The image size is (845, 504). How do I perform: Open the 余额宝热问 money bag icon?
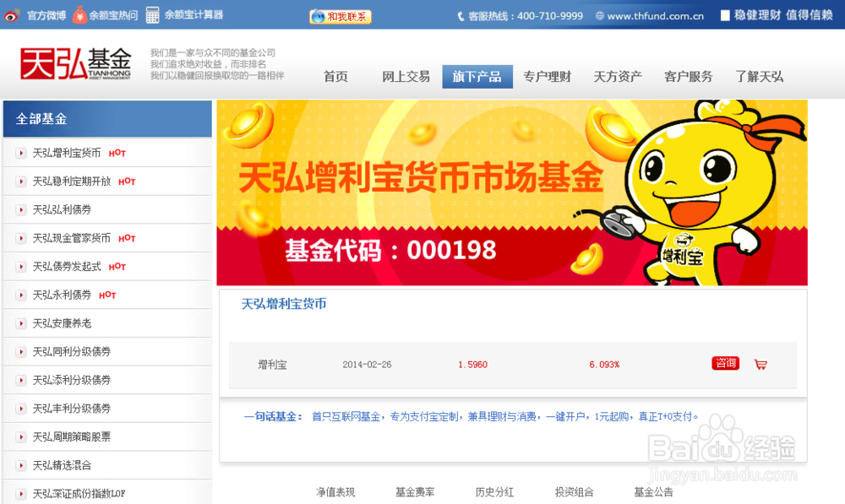pyautogui.click(x=79, y=15)
